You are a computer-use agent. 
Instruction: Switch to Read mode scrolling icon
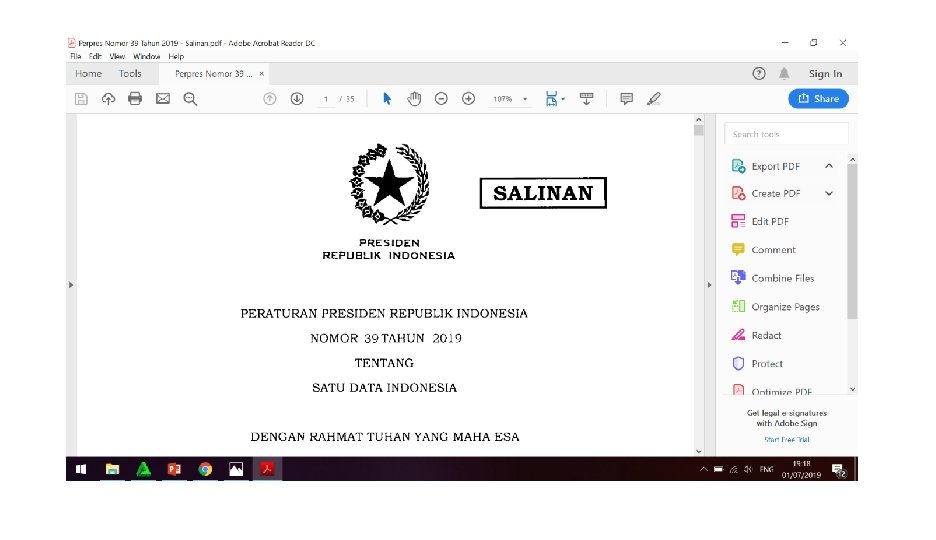[586, 99]
